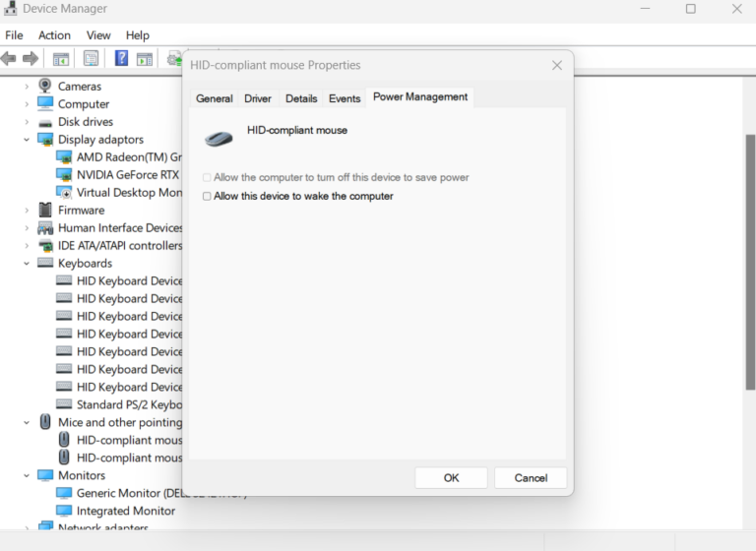Viewport: 756px width, 551px height.
Task: Click the Firmware category icon
Action: [45, 211]
